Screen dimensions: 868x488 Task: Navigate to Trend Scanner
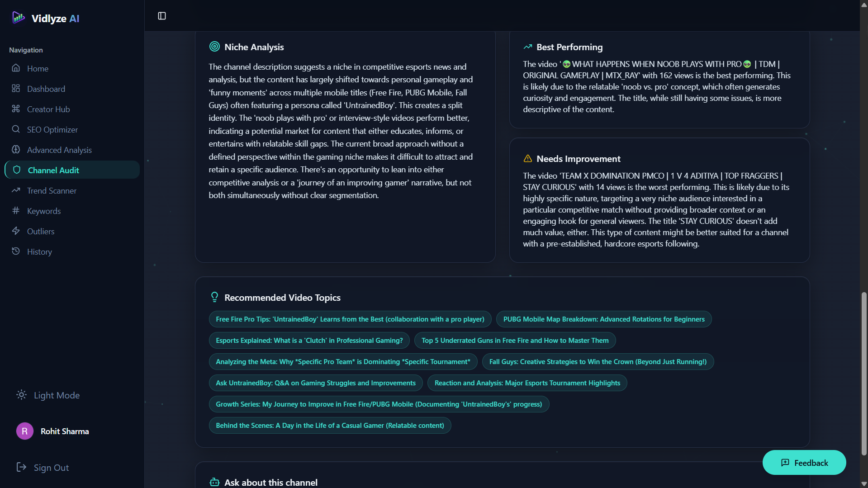click(x=51, y=190)
